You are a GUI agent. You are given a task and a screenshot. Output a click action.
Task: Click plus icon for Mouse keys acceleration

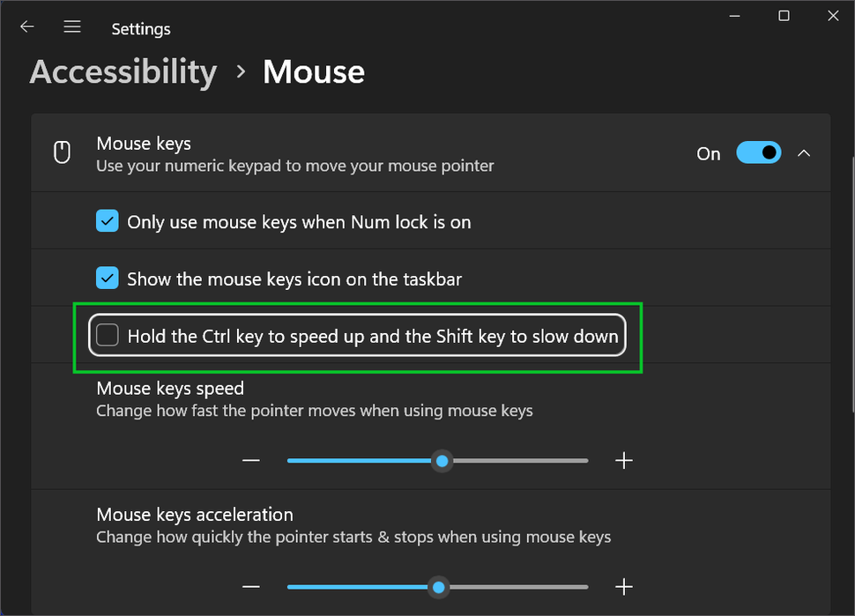[x=624, y=587]
